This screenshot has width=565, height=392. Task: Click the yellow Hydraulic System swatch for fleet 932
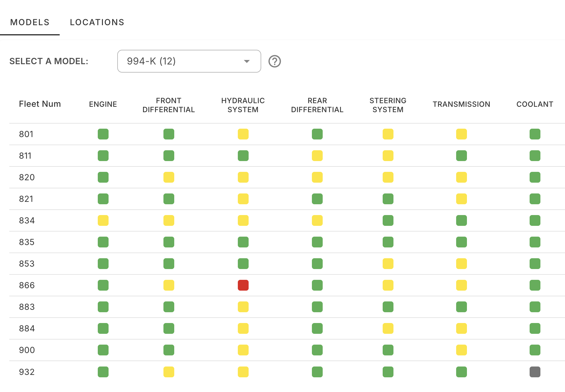click(243, 372)
